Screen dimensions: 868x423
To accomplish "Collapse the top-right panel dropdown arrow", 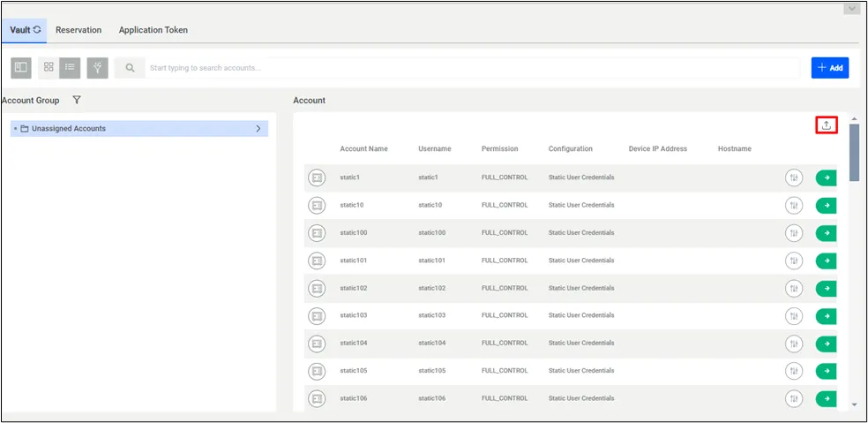I will pyautogui.click(x=851, y=8).
